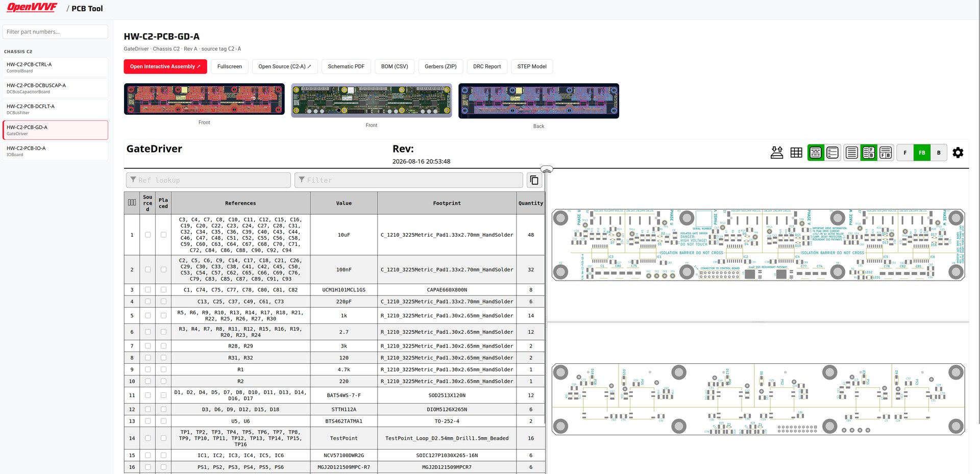Select HW-C2-PCB-DCBUSCAP-A board
This screenshot has width=980, height=474.
[x=55, y=88]
